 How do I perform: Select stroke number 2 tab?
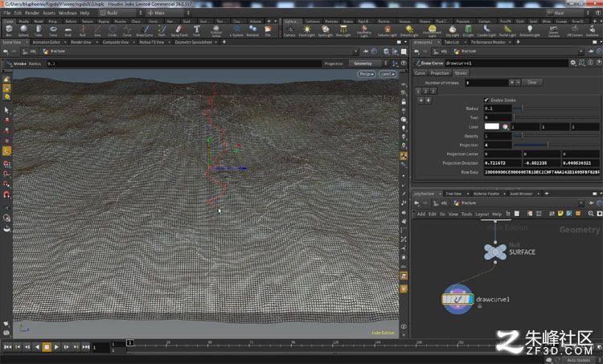click(x=425, y=91)
